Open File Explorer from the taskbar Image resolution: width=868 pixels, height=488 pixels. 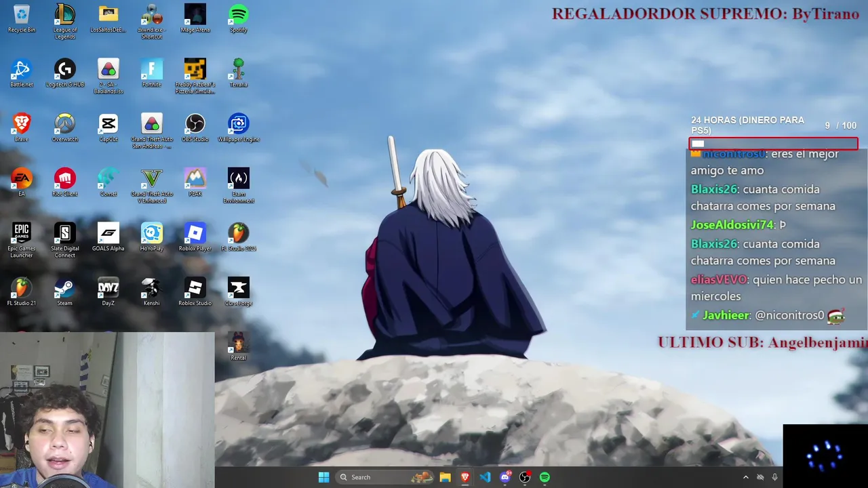[x=445, y=477]
